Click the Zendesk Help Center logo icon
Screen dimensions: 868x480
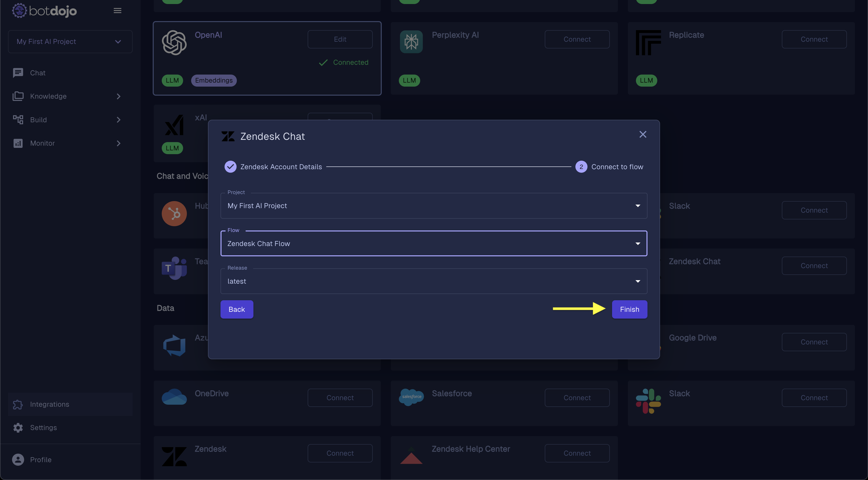click(x=411, y=455)
